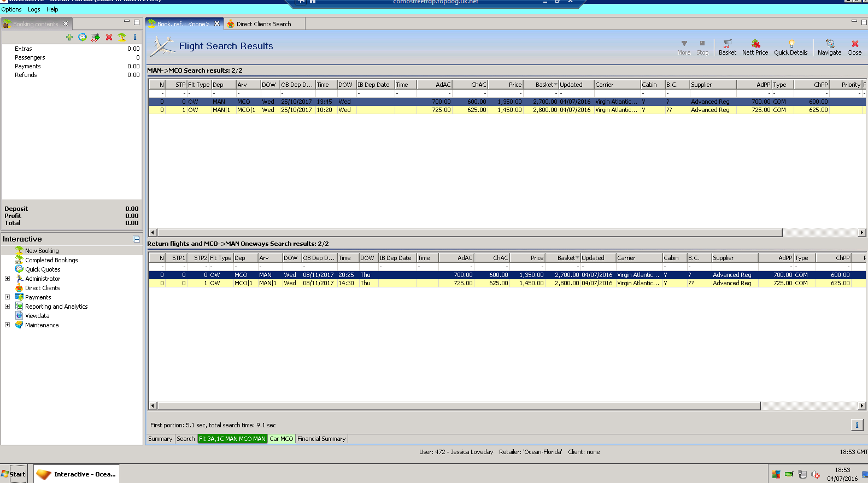This screenshot has width=868, height=483.
Task: Click Completed Bookings palm icon
Action: (x=19, y=260)
